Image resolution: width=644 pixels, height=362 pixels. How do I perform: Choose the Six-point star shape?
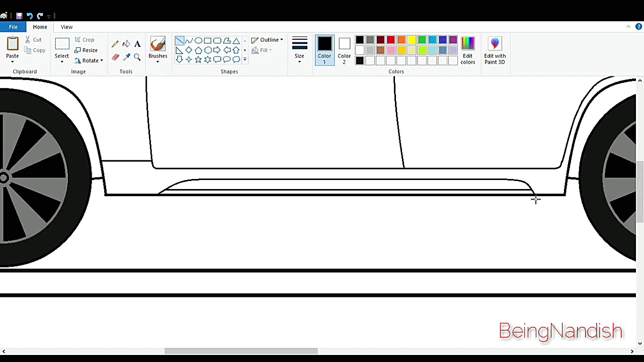point(208,59)
